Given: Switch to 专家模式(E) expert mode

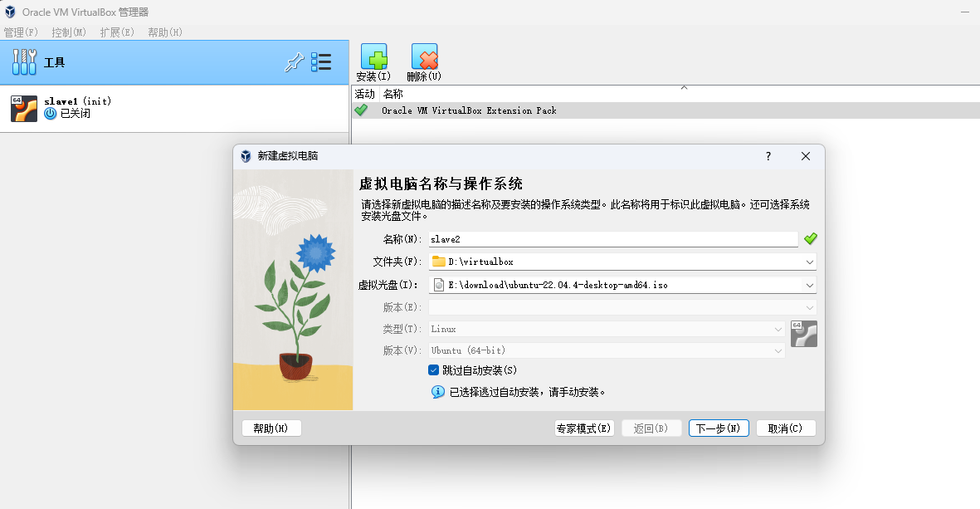Looking at the screenshot, I should tap(584, 428).
